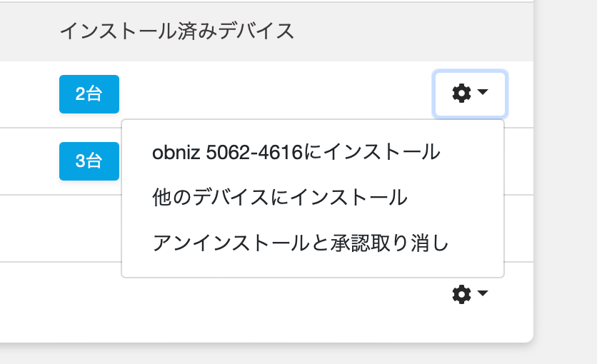The image size is (597, 364).
Task: Click the caret arrow beside the focused gear
Action: [x=483, y=93]
